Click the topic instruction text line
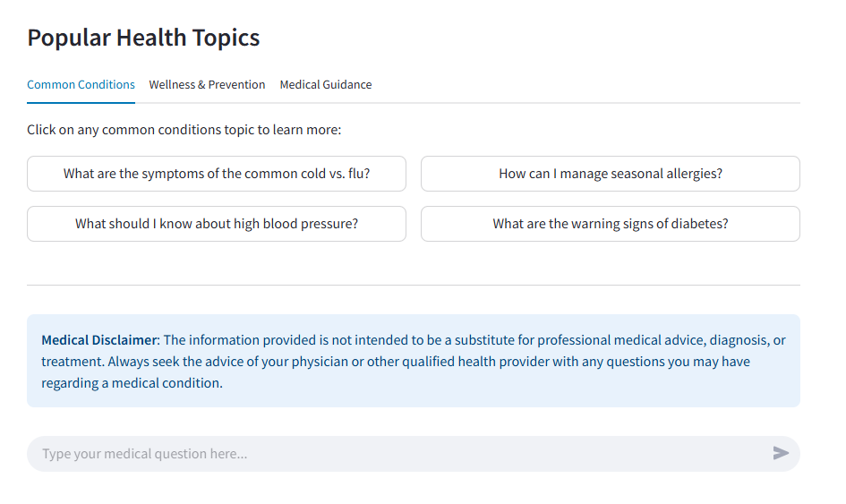The image size is (846, 504). click(184, 130)
